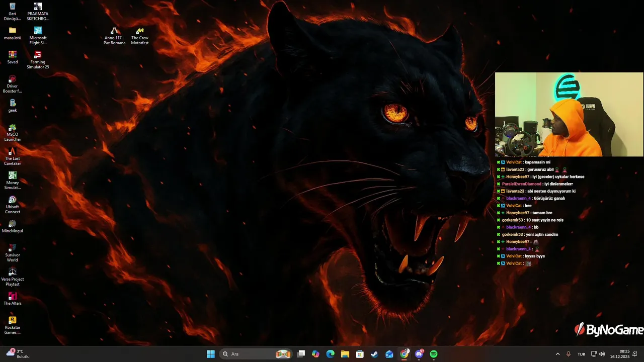Open the mail app on taskbar
Viewport: 644px width, 362px height.
[x=389, y=354]
